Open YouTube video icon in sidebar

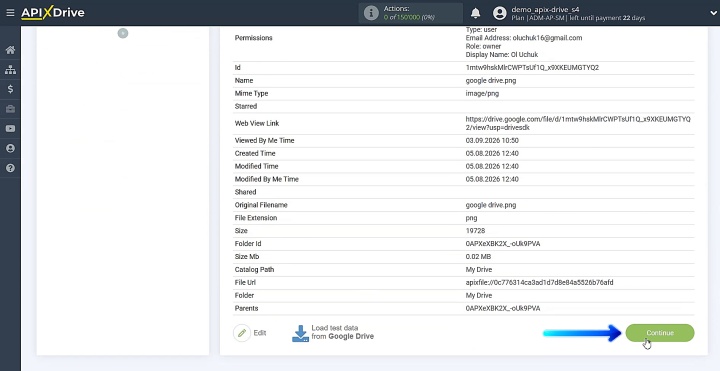pyautogui.click(x=10, y=129)
